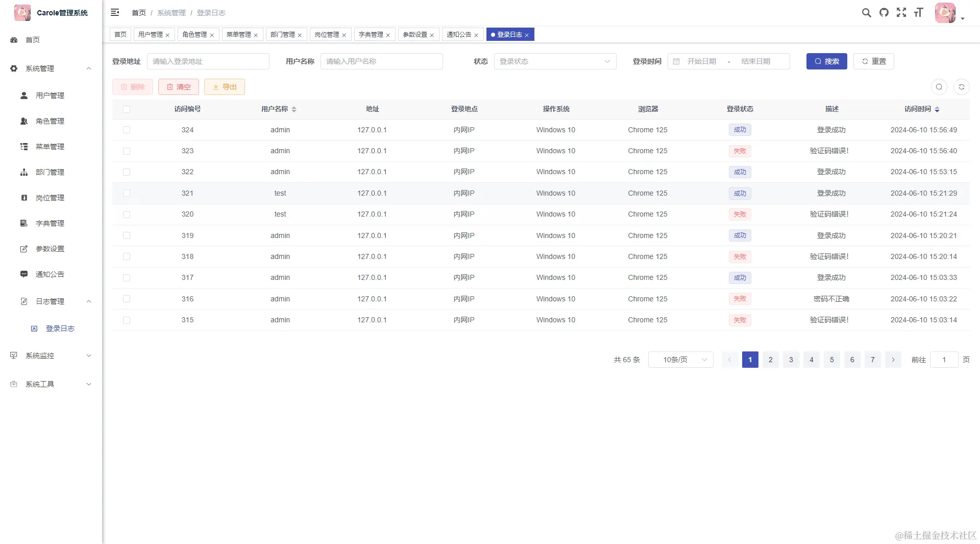Toggle the sidebar collapse hamburger icon
The image size is (980, 544).
pos(115,12)
